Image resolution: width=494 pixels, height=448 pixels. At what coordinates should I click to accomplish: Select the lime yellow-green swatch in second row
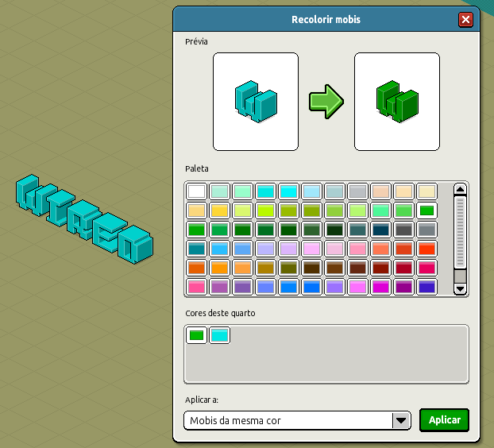click(x=265, y=210)
